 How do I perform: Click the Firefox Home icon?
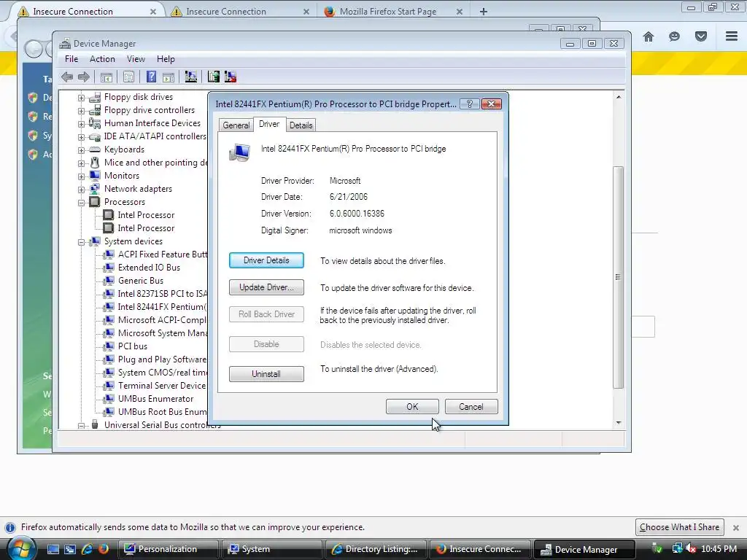[649, 36]
